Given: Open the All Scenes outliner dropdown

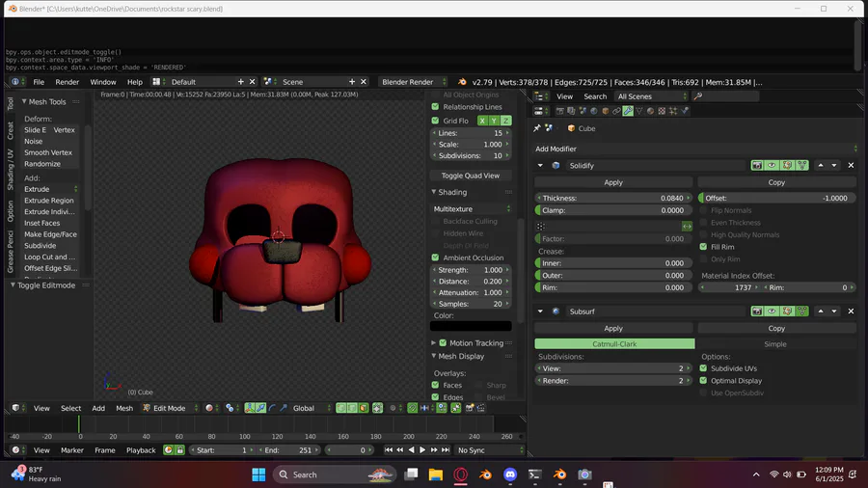Looking at the screenshot, I should tap(651, 96).
